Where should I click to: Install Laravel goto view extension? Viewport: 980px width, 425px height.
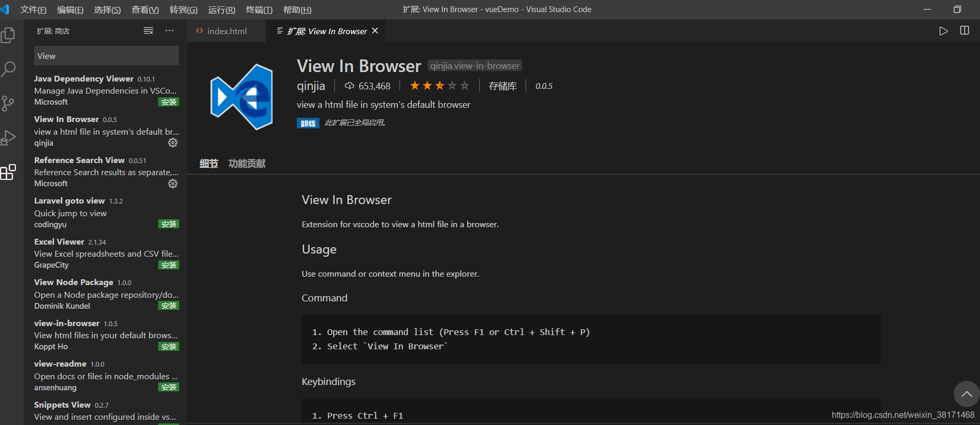pos(169,224)
